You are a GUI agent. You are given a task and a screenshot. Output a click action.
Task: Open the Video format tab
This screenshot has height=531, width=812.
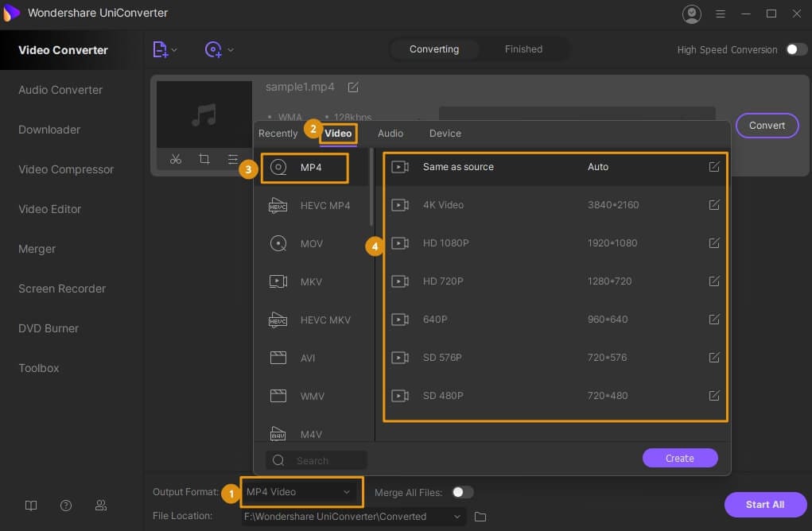click(338, 134)
